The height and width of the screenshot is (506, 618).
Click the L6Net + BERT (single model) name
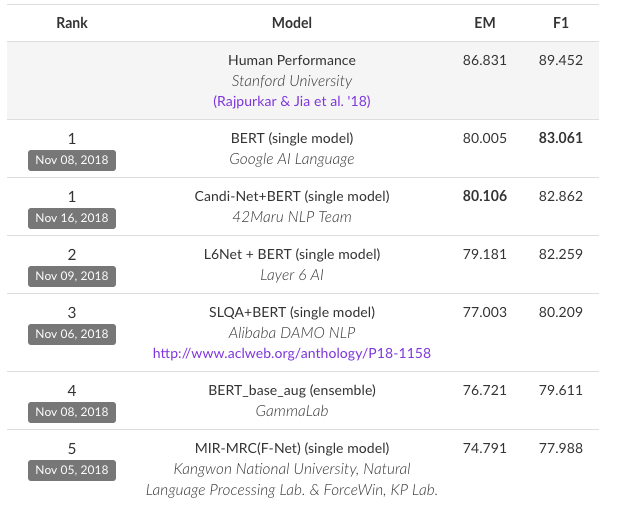point(291,254)
